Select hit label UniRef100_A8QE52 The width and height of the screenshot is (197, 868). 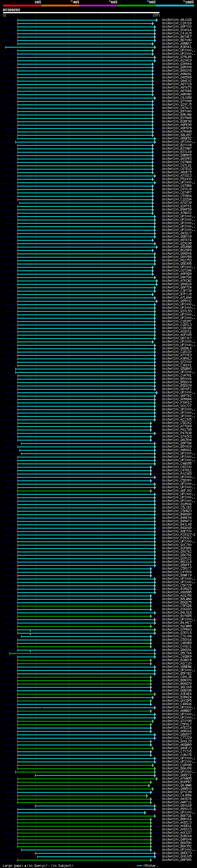[x=177, y=139]
